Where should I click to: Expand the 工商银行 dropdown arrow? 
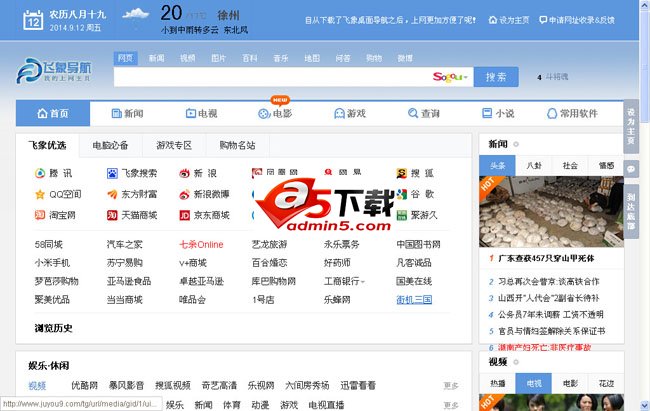(363, 282)
